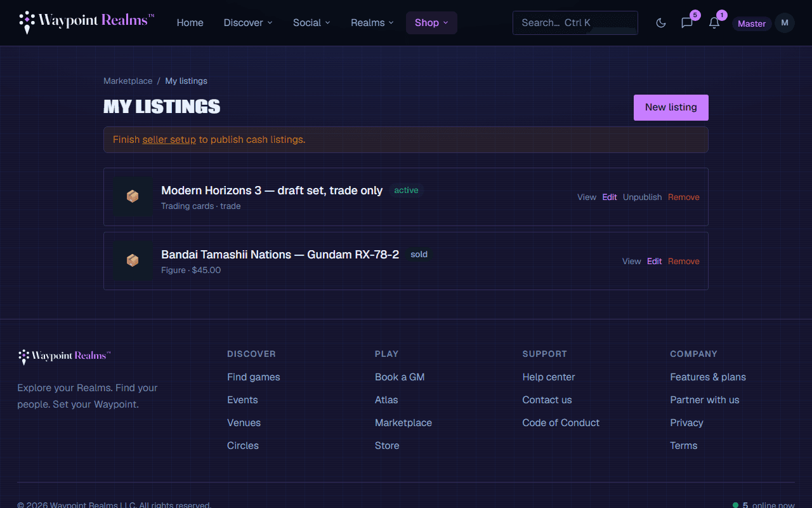
Task: Expand the Realms dropdown menu
Action: (x=372, y=23)
